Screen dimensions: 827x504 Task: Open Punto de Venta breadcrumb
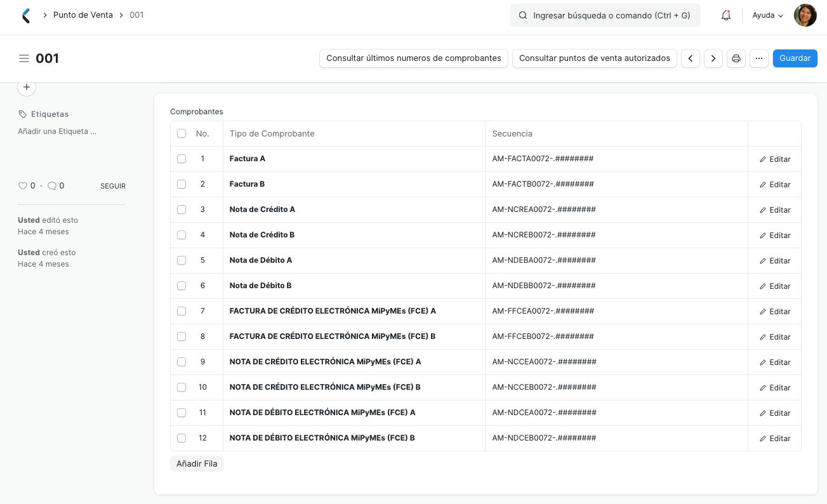(x=83, y=15)
